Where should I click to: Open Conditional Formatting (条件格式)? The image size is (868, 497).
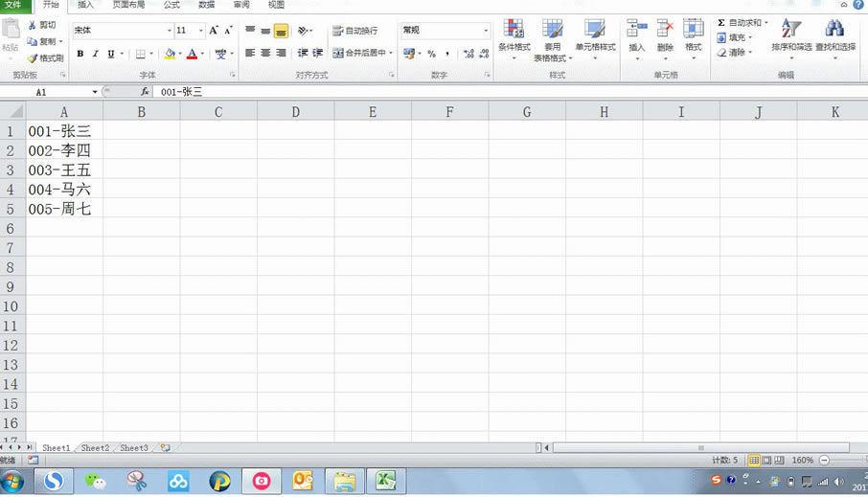(514, 38)
